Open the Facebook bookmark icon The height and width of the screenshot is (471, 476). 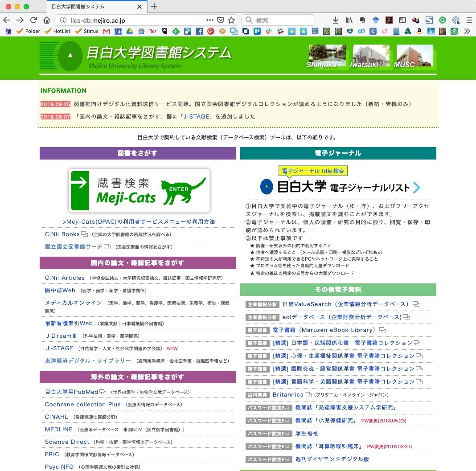(199, 31)
